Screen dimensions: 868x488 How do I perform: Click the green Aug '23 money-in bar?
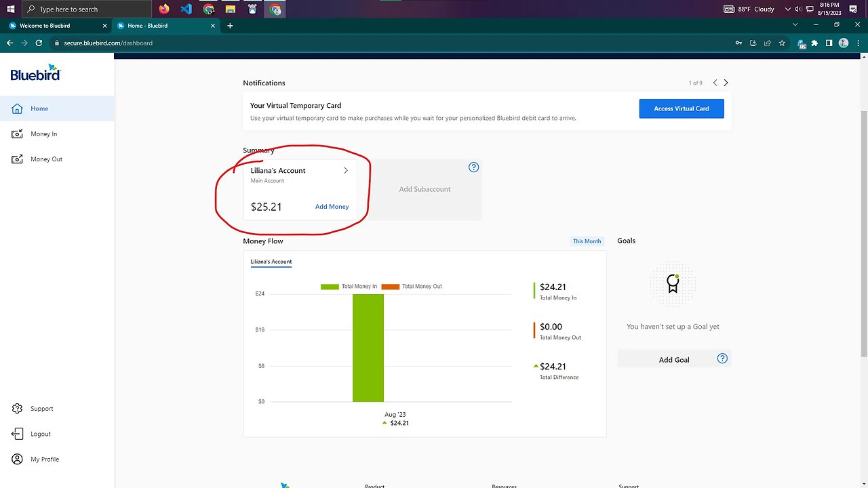pos(368,348)
